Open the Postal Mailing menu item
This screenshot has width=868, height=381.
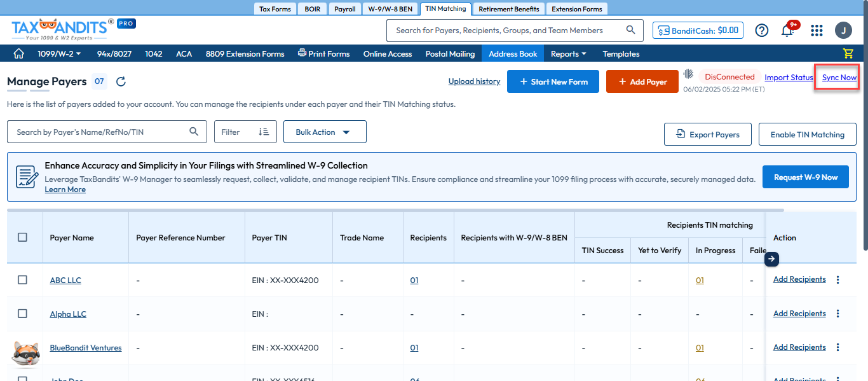point(450,54)
